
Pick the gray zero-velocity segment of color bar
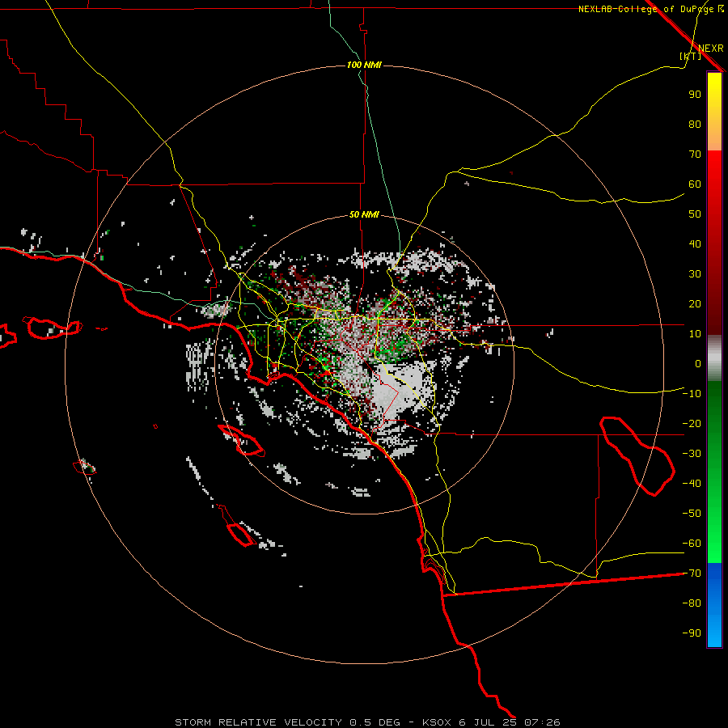pos(714,358)
